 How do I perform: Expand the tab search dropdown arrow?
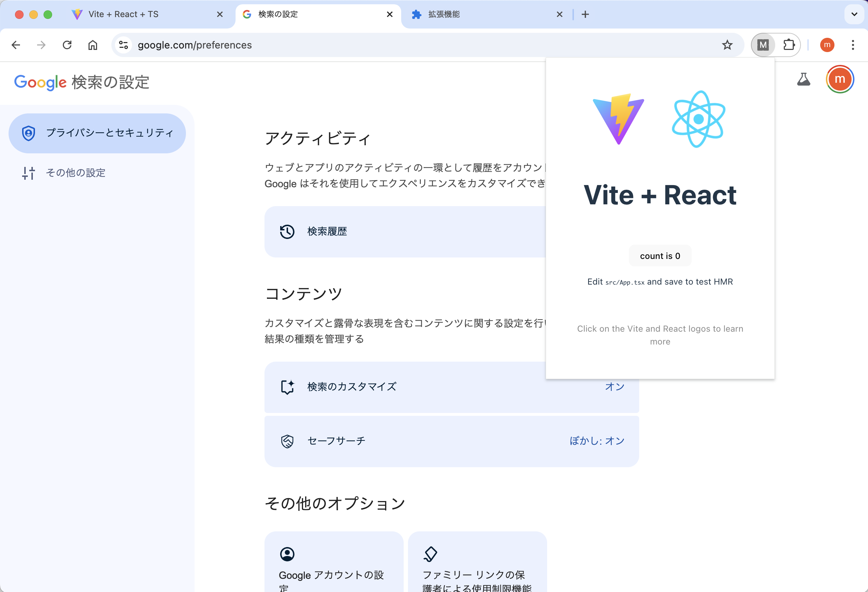click(854, 14)
